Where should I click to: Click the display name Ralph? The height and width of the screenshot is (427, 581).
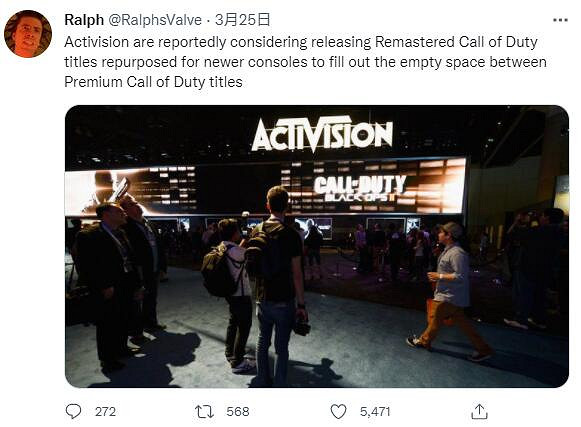coord(84,20)
